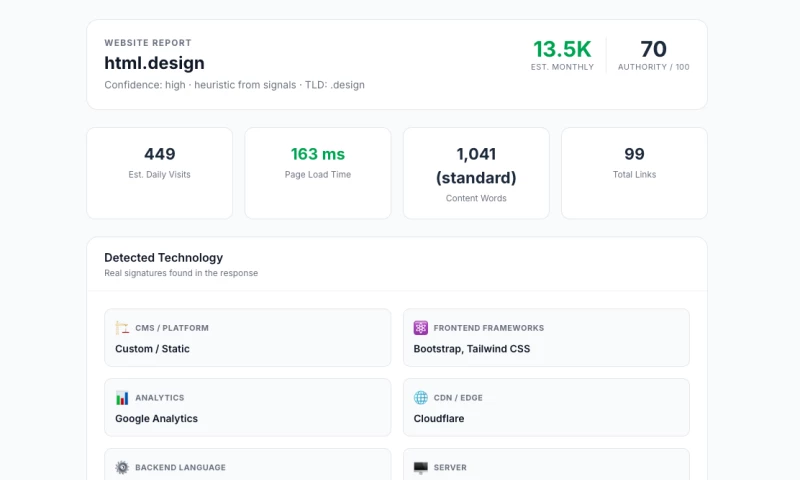The width and height of the screenshot is (800, 480).
Task: Click the CDN / Edge globe icon
Action: pyautogui.click(x=420, y=398)
